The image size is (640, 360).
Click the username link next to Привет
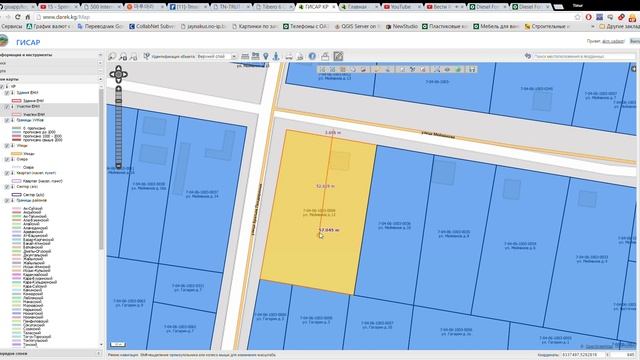tap(613, 41)
